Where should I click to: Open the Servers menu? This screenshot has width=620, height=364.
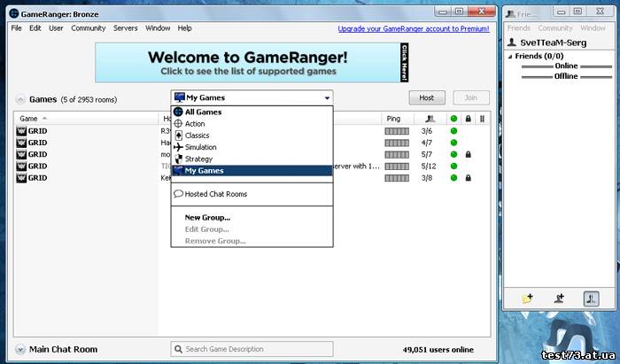126,28
